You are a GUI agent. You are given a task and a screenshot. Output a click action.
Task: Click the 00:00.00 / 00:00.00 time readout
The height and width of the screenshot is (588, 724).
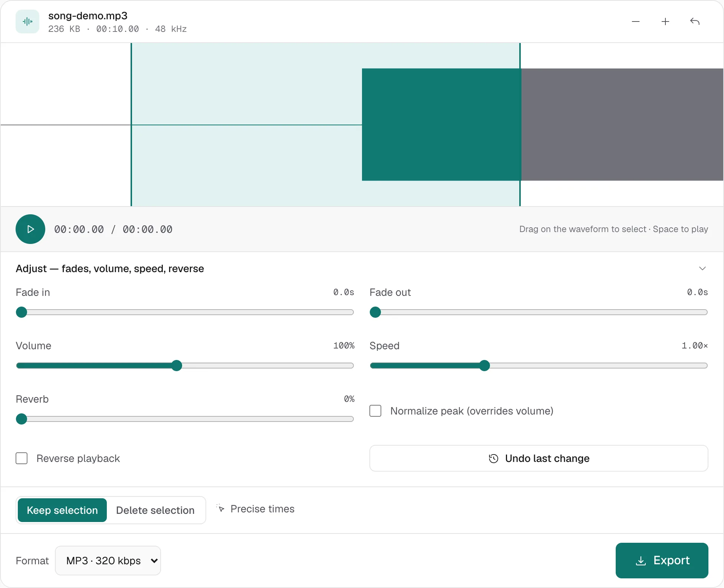tap(113, 229)
